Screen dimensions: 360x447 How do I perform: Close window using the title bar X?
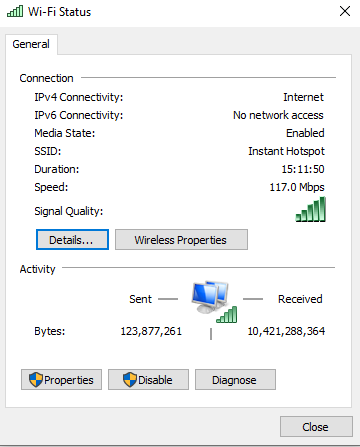click(x=345, y=11)
